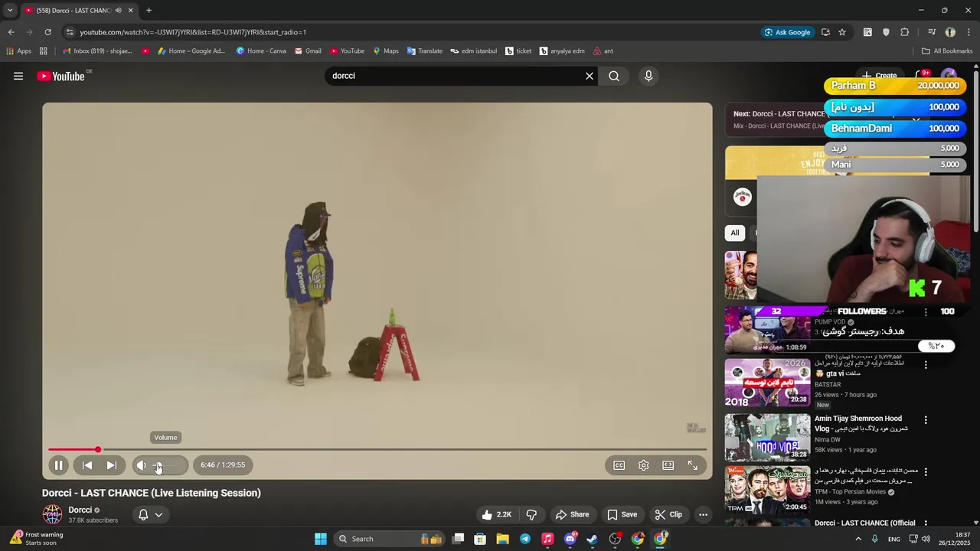This screenshot has height=551, width=980.
Task: Open a new browser tab
Action: (149, 11)
